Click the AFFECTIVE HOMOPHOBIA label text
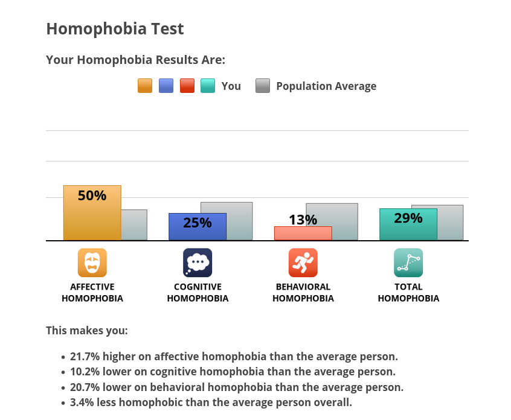This screenshot has width=511, height=420. 92,293
